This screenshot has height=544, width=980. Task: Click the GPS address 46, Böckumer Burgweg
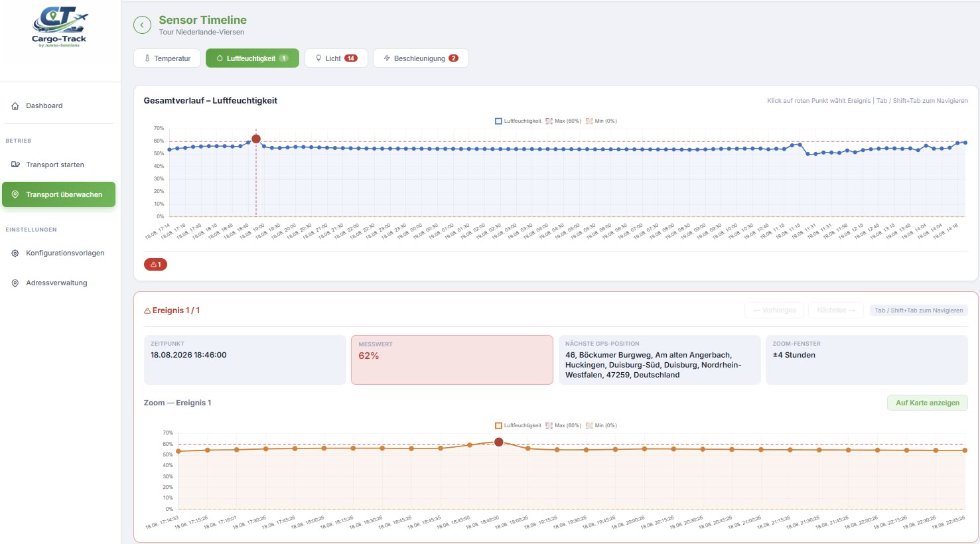pyautogui.click(x=653, y=365)
